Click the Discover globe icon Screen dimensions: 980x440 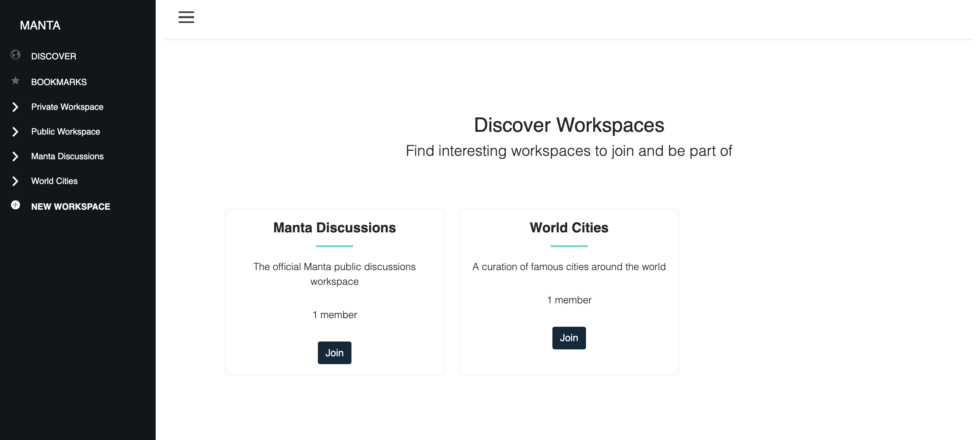coord(15,55)
